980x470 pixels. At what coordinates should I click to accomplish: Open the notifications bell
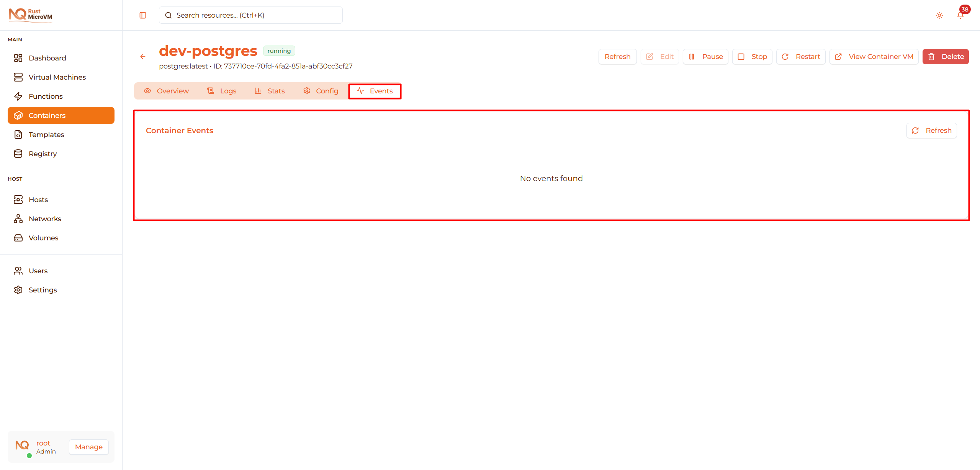[960, 15]
